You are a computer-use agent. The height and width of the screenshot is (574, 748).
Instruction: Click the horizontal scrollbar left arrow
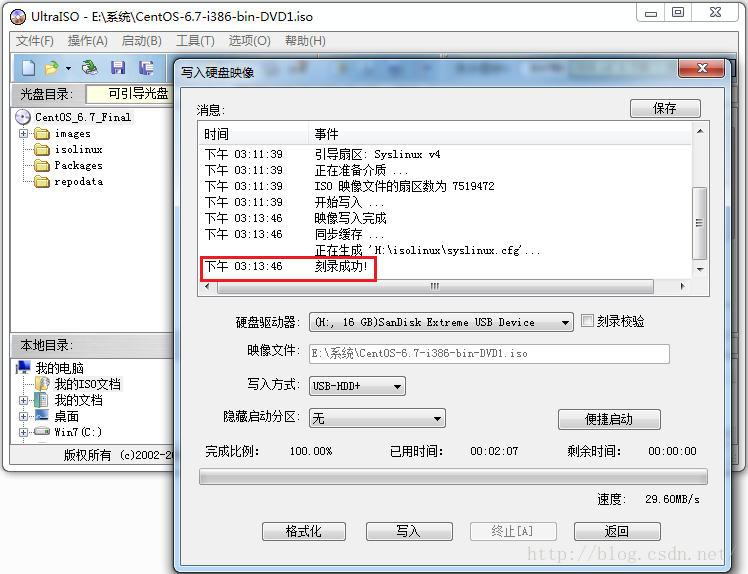(x=207, y=286)
